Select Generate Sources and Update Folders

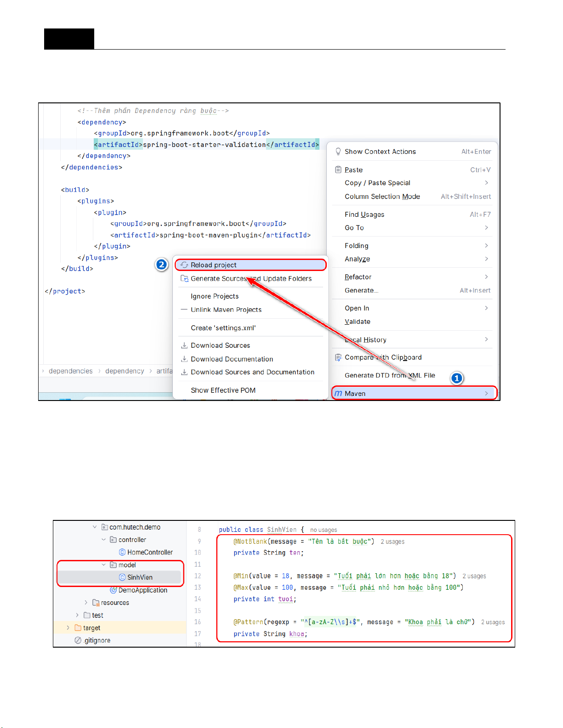point(251,279)
